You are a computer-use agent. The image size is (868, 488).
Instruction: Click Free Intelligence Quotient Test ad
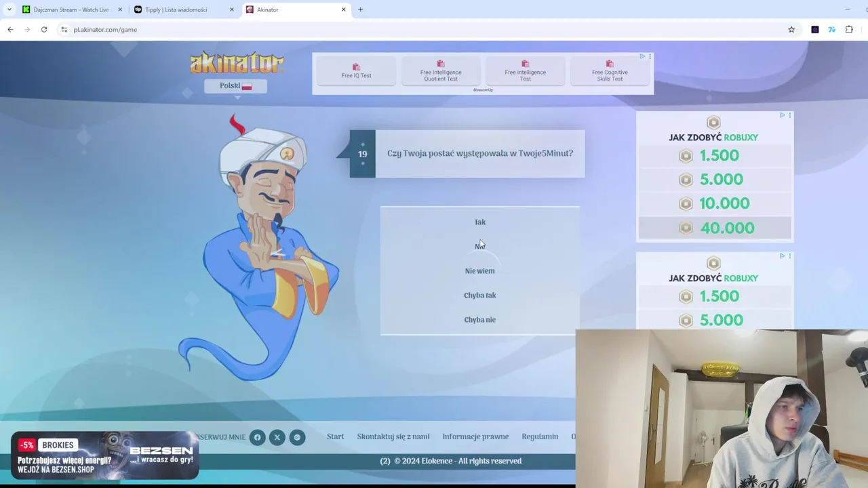click(441, 71)
